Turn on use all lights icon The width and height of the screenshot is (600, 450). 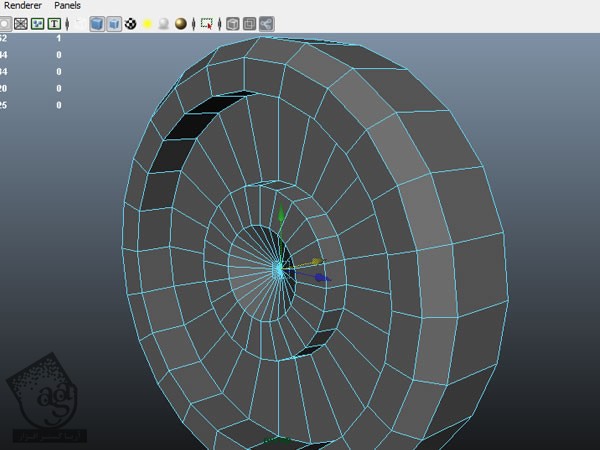pyautogui.click(x=146, y=24)
